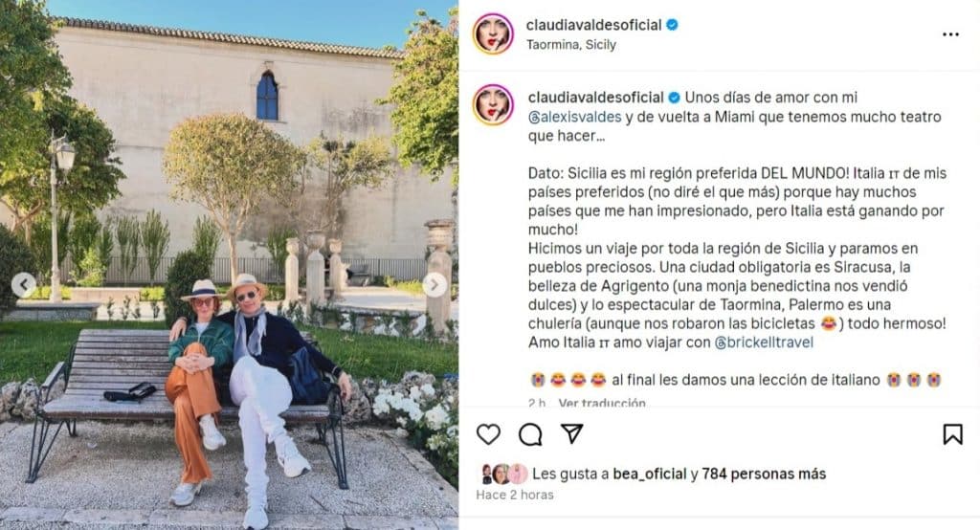Open the bea_oficial profile from likes

point(650,475)
